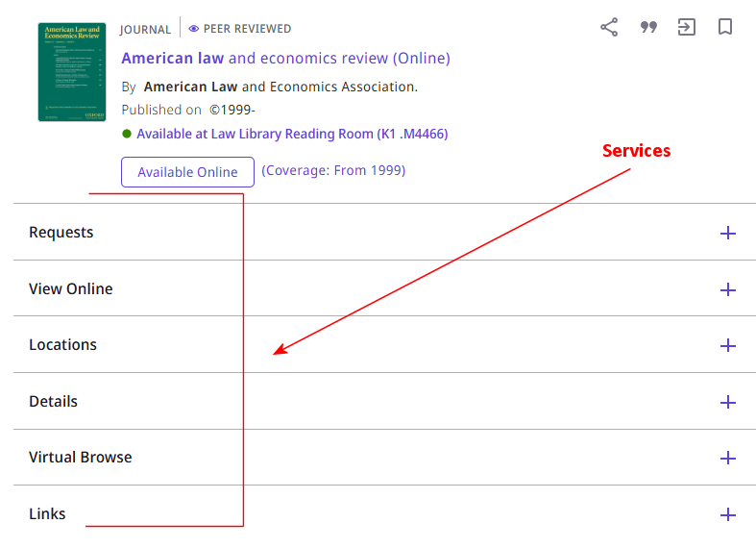Click the Available Online button
Image resolution: width=756 pixels, height=548 pixels.
(x=187, y=172)
